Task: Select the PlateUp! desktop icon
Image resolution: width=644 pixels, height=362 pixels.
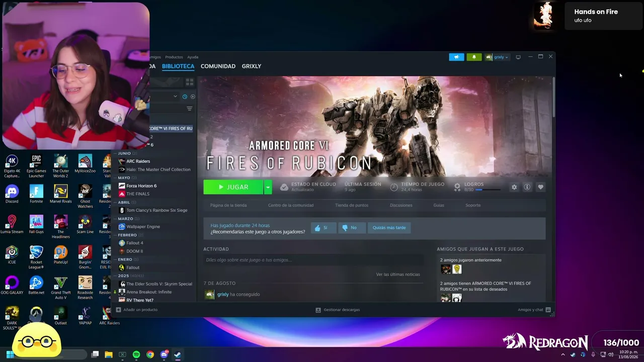Action: (x=60, y=255)
